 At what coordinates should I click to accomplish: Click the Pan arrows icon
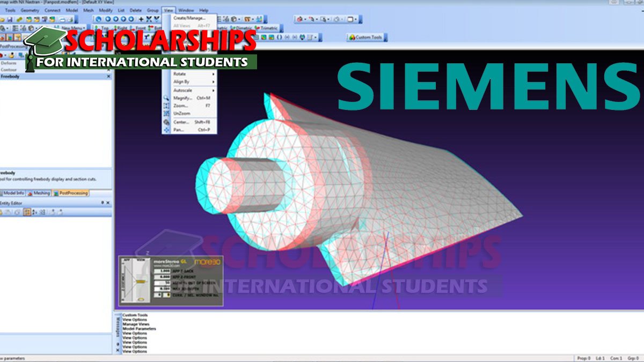(x=166, y=130)
